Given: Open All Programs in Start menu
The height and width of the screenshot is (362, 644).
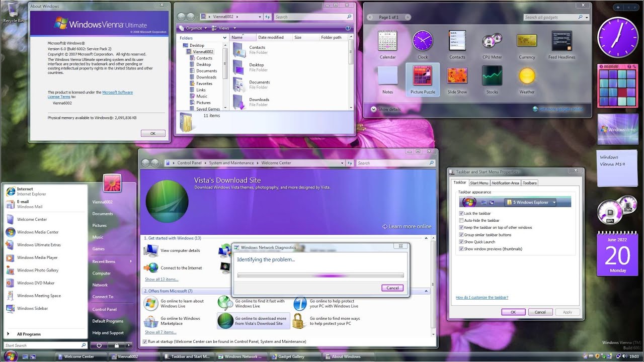Looking at the screenshot, I should (x=45, y=334).
